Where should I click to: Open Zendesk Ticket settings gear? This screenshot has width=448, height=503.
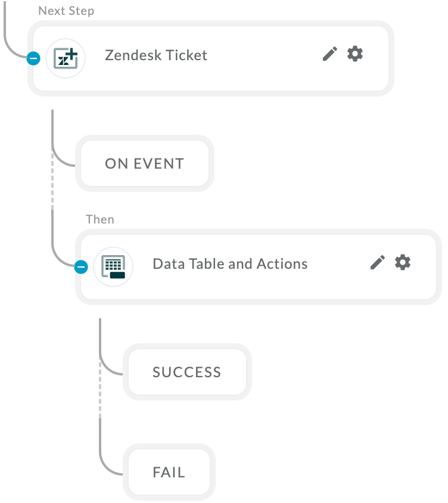(x=355, y=54)
